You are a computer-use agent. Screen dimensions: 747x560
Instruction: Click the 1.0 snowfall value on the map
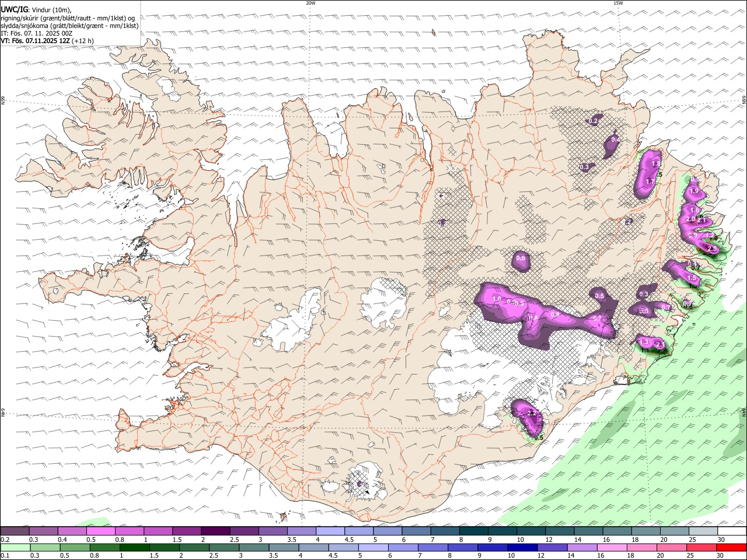497,299
